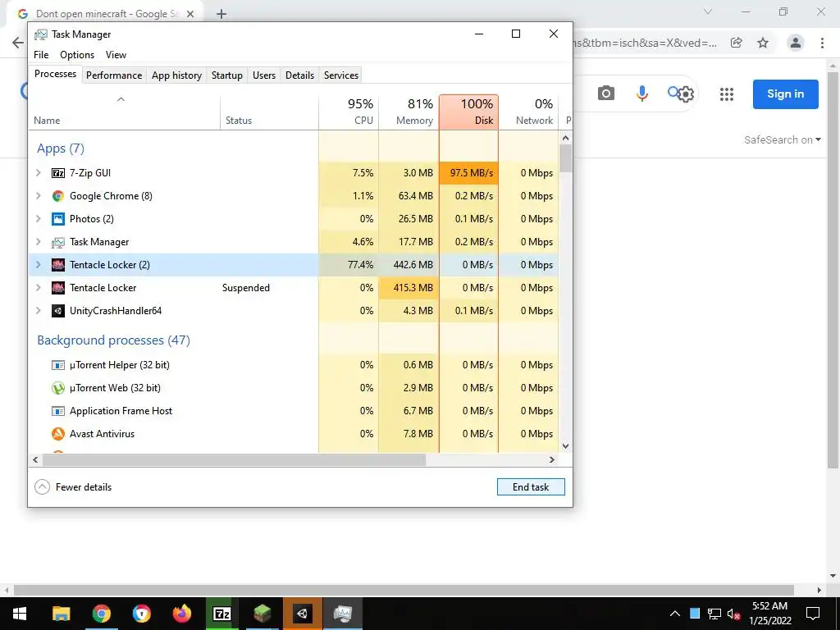
Task: Sort processes by Network column
Action: click(528, 112)
